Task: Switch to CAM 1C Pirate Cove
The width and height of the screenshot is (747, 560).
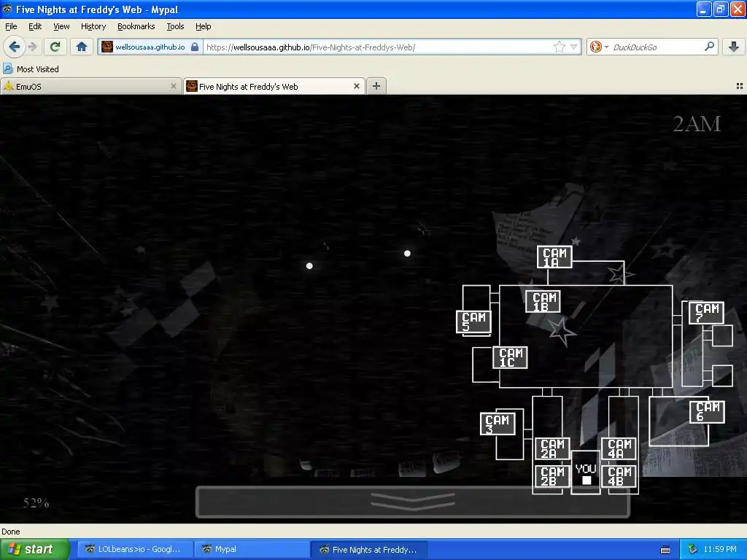Action: point(510,357)
